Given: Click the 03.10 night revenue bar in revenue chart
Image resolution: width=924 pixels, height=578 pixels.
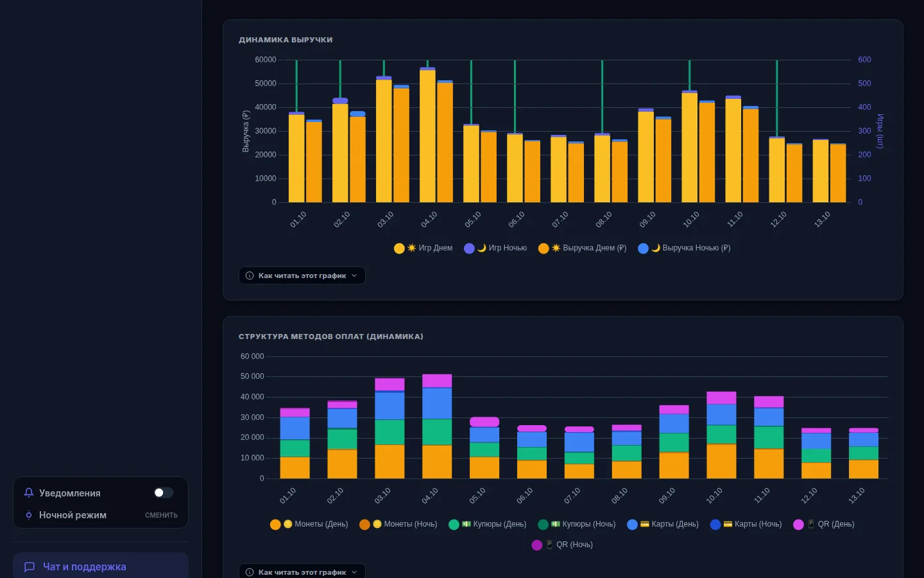Looking at the screenshot, I should coord(401,86).
